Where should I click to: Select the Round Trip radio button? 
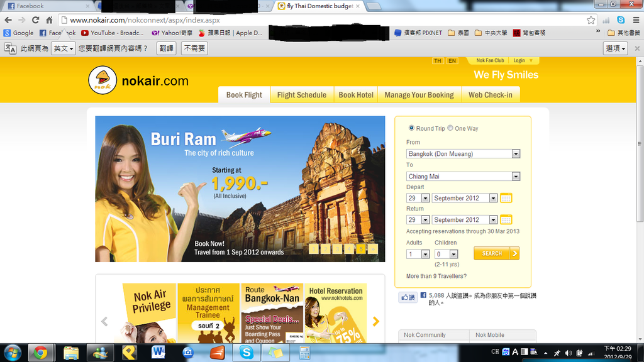pyautogui.click(x=411, y=128)
